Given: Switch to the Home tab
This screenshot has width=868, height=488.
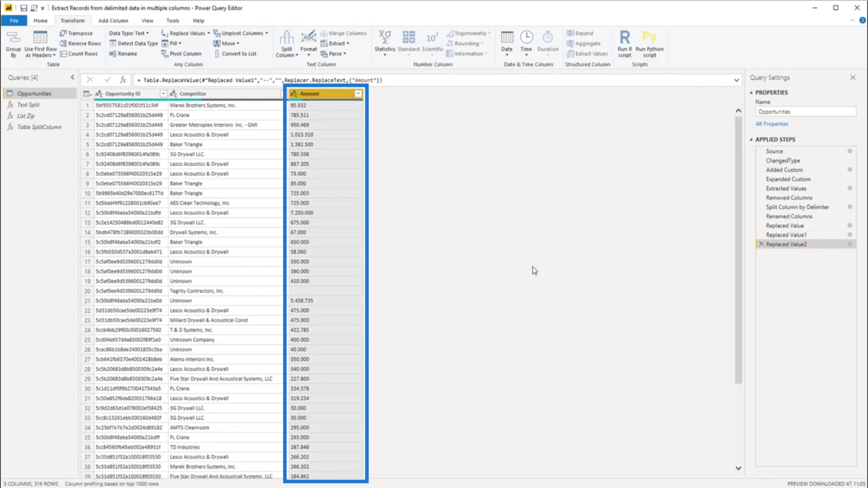Looking at the screenshot, I should coord(40,21).
